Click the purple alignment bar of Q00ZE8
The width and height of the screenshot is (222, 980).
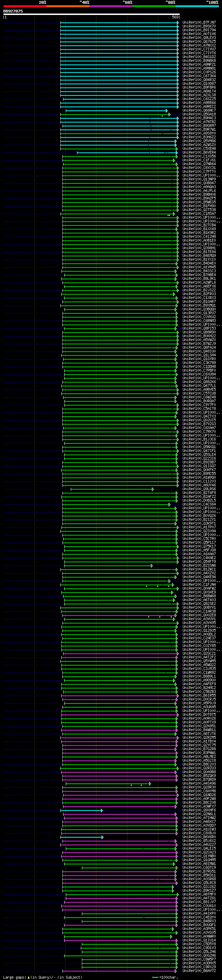[119, 615]
